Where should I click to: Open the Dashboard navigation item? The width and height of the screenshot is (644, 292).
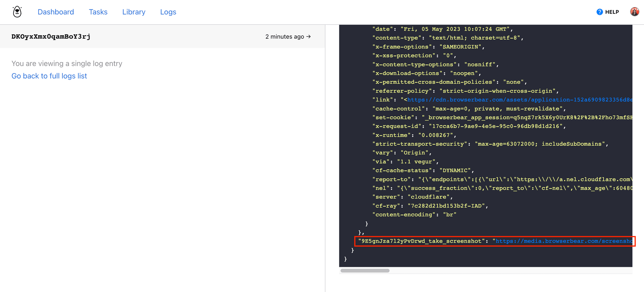tap(55, 12)
